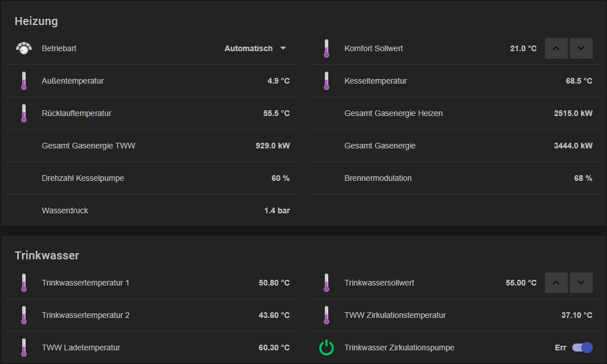Click the TWW Zirkulationstemperatur thermometer icon
Image resolution: width=607 pixels, height=364 pixels.
click(326, 315)
